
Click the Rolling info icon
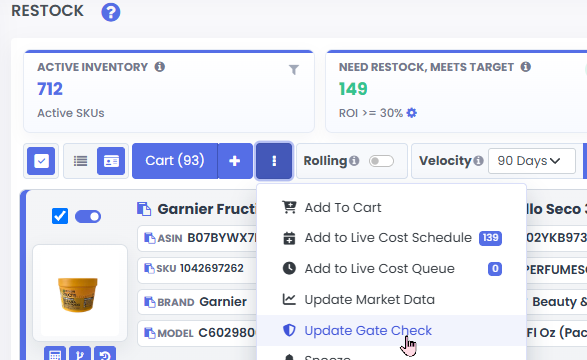354,161
